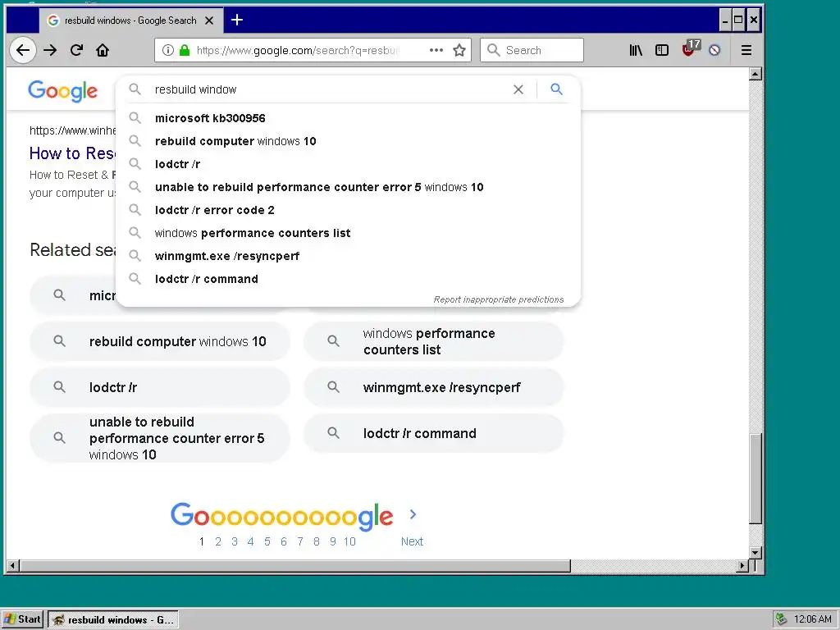Reload the page with the refresh icon
Viewport: 840px width, 630px height.
coord(76,50)
